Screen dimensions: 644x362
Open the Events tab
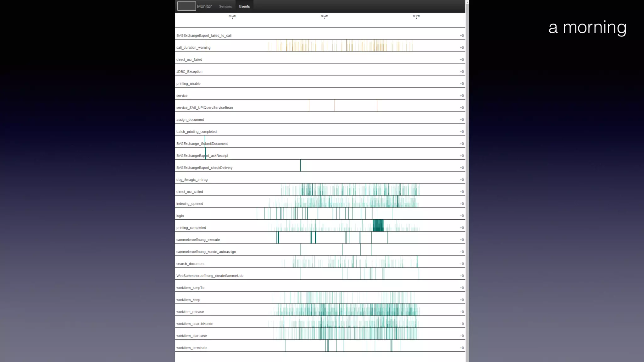click(244, 6)
